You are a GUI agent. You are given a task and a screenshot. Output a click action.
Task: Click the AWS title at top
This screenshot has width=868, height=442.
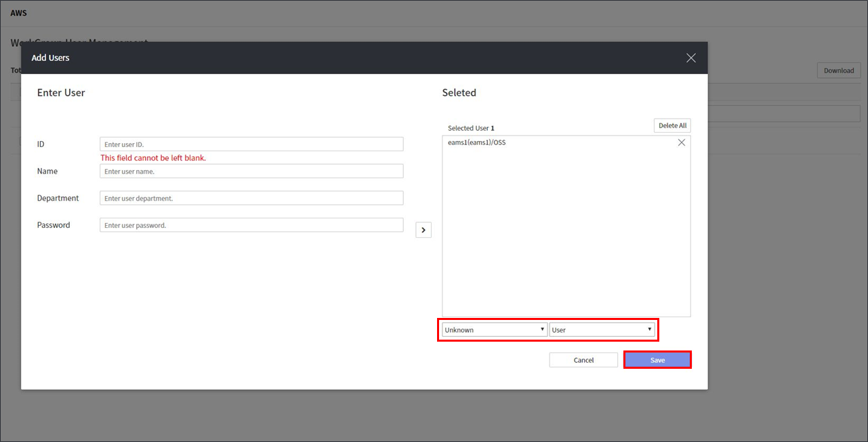(18, 13)
